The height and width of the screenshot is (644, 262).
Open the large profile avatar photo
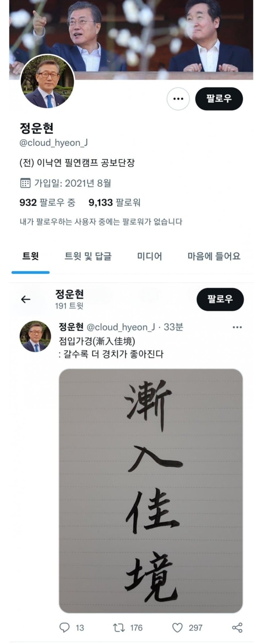48,81
